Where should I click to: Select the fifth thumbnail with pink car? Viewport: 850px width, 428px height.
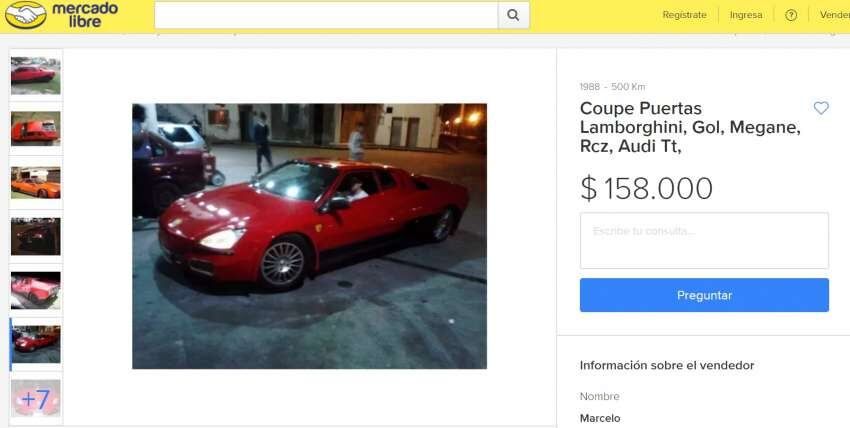point(36,290)
